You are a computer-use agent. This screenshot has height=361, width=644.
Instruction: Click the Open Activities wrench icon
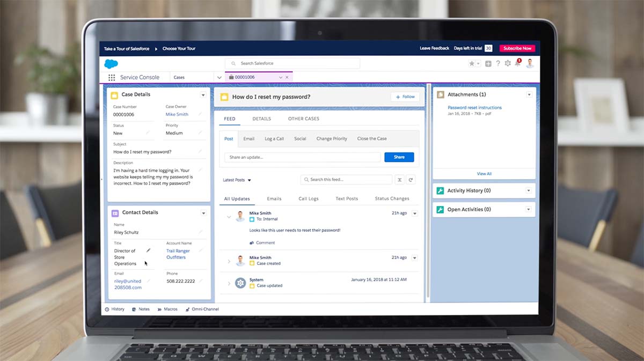(x=440, y=210)
